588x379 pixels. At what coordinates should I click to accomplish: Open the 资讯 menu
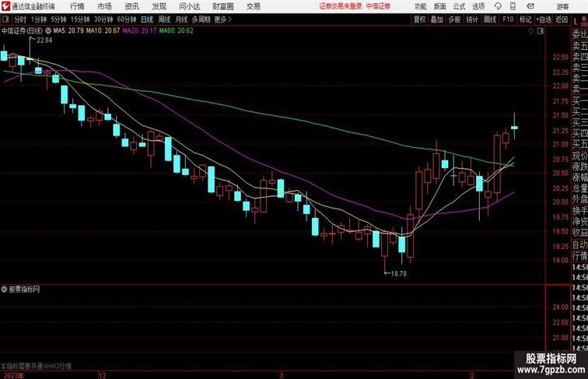tap(131, 6)
